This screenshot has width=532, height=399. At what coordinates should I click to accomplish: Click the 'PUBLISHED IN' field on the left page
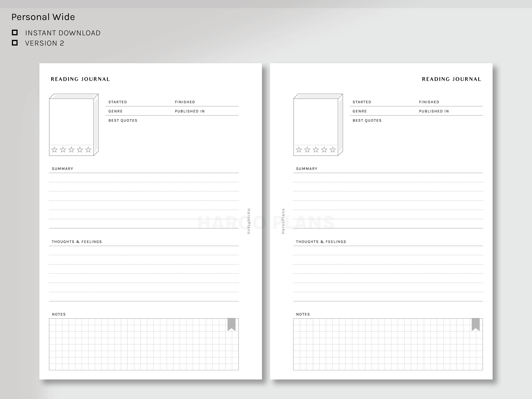coord(206,111)
